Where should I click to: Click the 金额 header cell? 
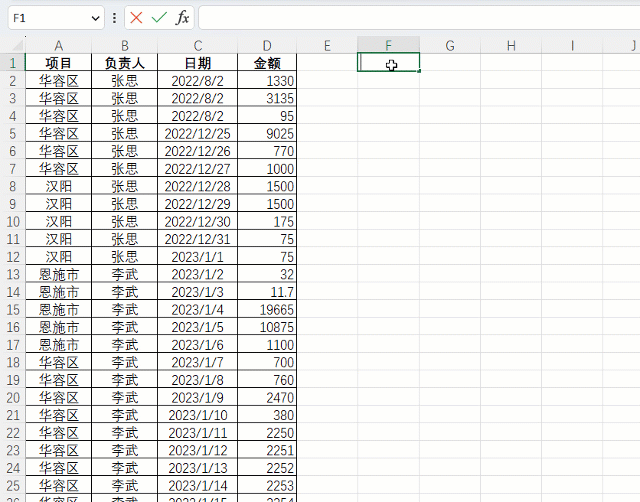click(x=267, y=63)
